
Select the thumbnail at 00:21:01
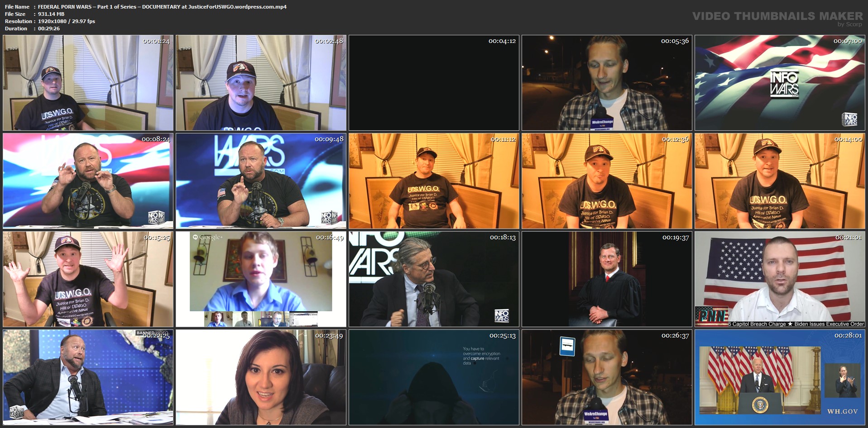coord(780,279)
